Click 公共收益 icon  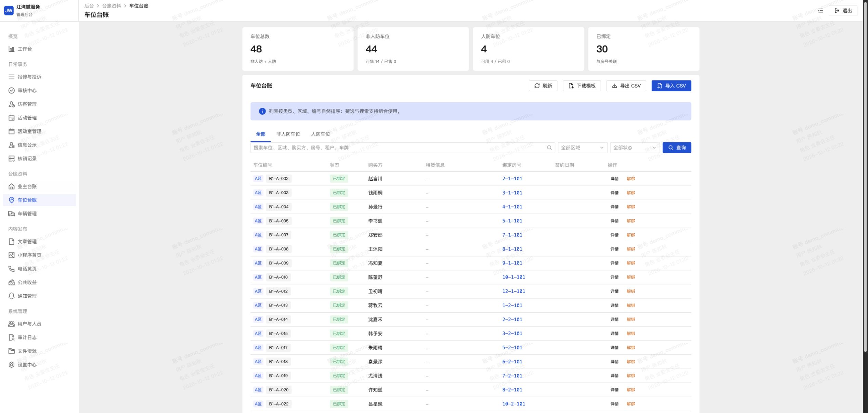click(x=11, y=282)
